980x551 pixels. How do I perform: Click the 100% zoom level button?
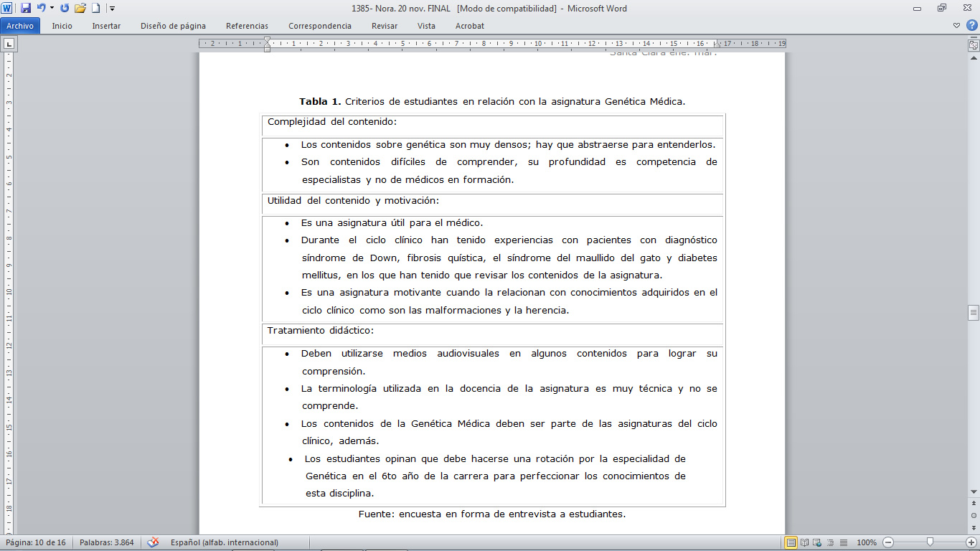pyautogui.click(x=866, y=542)
